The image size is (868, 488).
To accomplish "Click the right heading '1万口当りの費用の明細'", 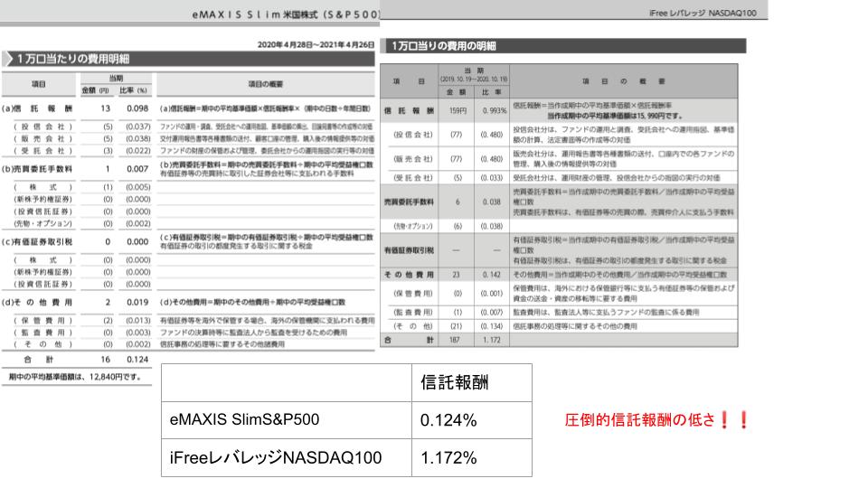I will pos(443,46).
